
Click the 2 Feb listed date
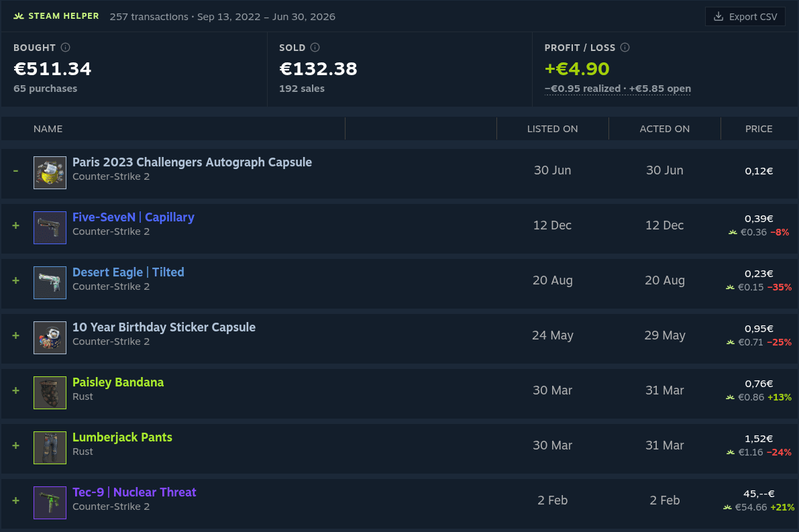coord(552,500)
